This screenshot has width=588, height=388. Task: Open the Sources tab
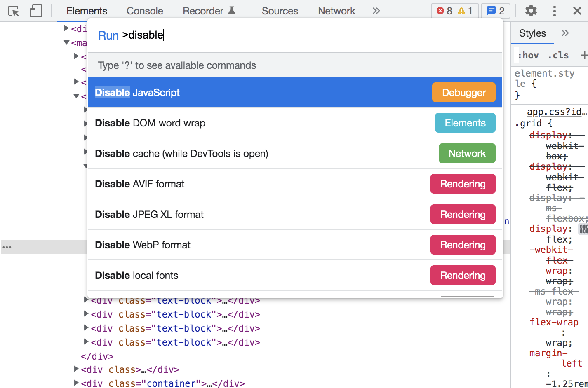coord(280,11)
